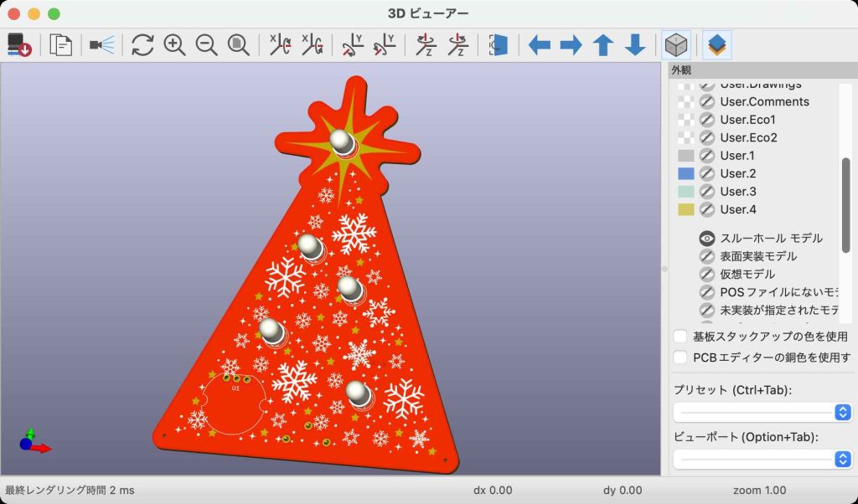Open the プリセット dropdown
858x504 pixels.
tap(762, 412)
